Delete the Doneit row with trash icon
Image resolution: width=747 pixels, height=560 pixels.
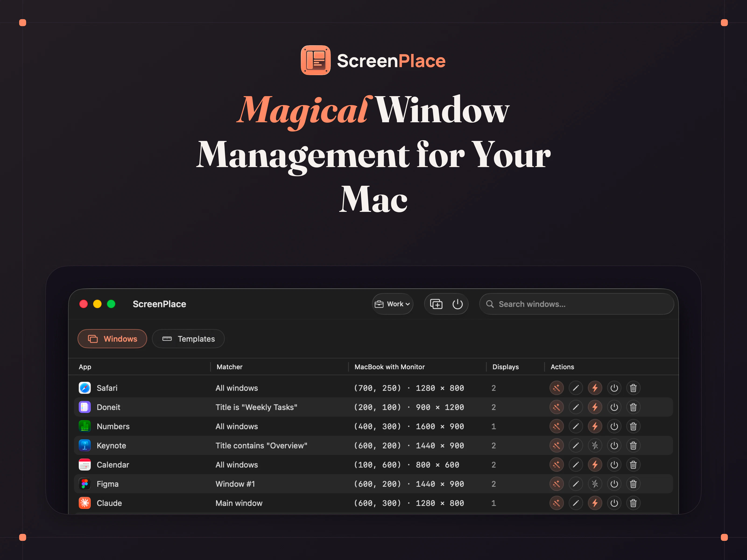634,407
